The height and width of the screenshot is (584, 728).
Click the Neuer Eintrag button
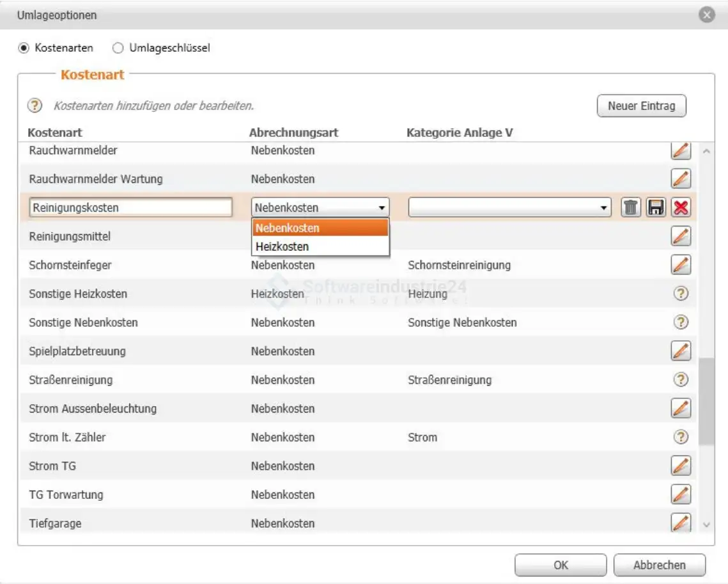[641, 106]
